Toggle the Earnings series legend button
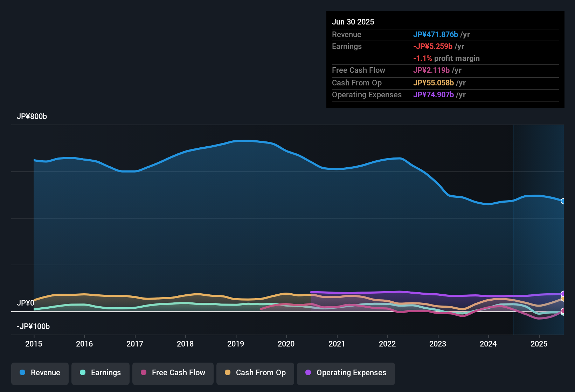This screenshot has width=575, height=392. (101, 373)
